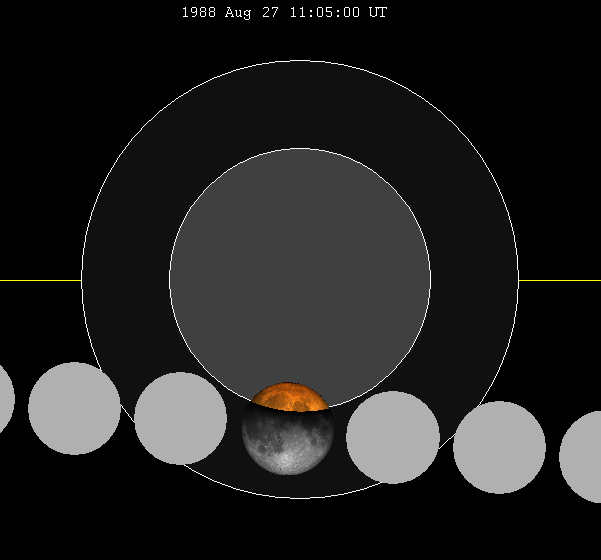Click the dark penumbra ring above the umbra

tap(300, 105)
